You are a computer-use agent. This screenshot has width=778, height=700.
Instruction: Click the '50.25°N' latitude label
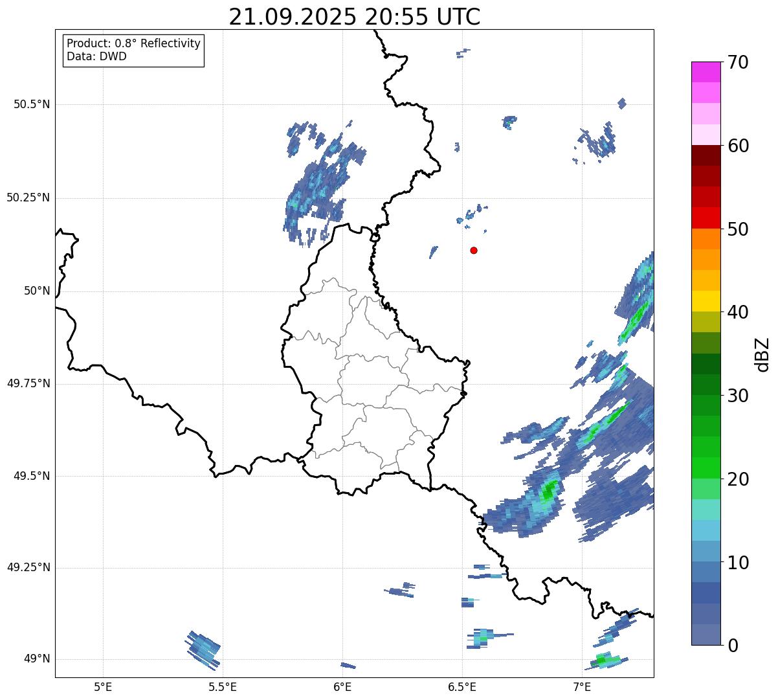point(28,198)
